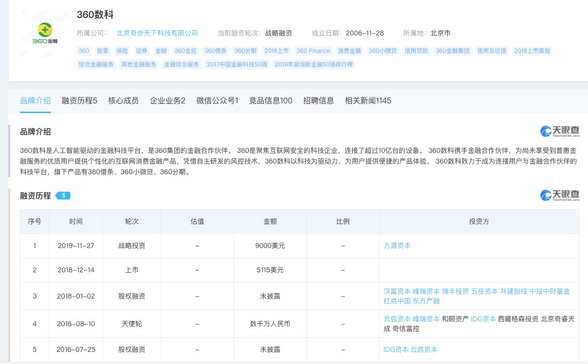The width and height of the screenshot is (588, 364).
Task: Click the 保险 tag
Action: coord(122,50)
